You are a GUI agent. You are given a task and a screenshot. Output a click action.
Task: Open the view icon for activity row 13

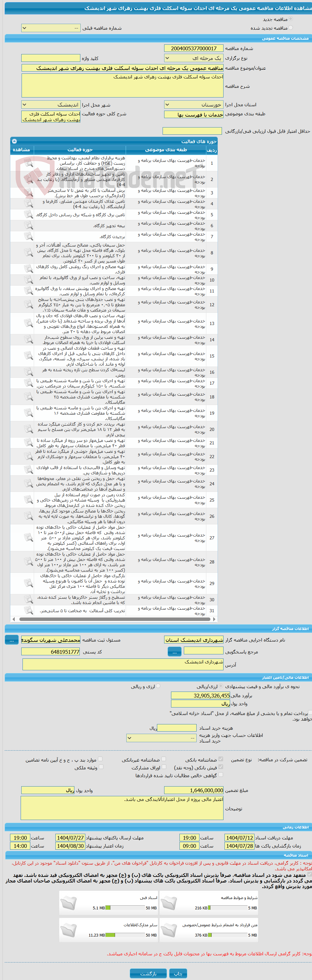tap(28, 323)
